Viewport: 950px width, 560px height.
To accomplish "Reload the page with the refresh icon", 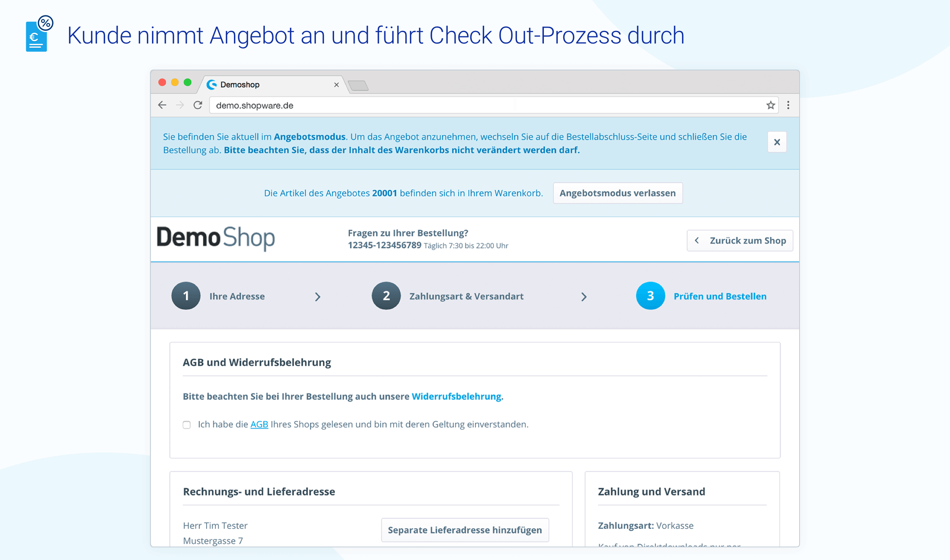I will click(x=198, y=105).
